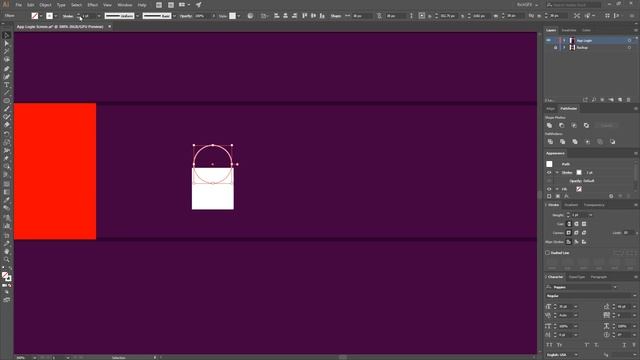
Task: Switch to the Transparency tab
Action: point(594,205)
